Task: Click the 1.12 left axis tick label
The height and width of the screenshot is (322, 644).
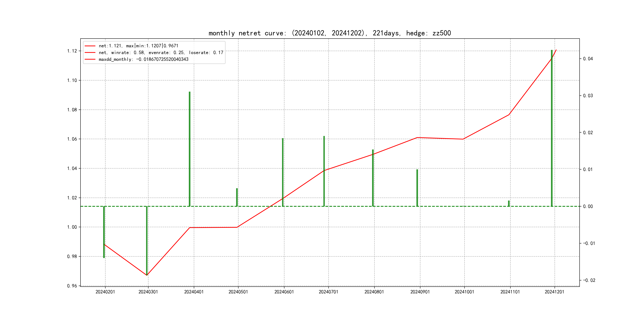Action: point(72,51)
